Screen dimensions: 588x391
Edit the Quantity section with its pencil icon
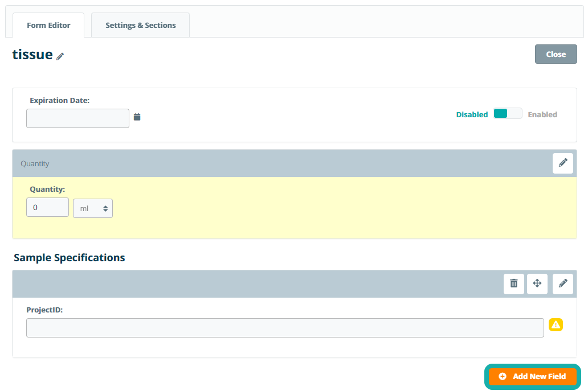(562, 163)
